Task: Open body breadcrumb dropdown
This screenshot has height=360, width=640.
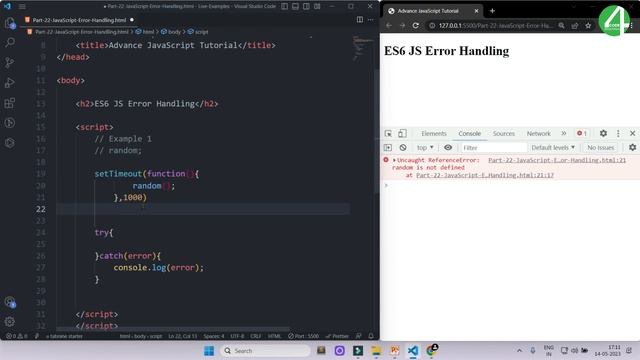Action: (x=171, y=31)
